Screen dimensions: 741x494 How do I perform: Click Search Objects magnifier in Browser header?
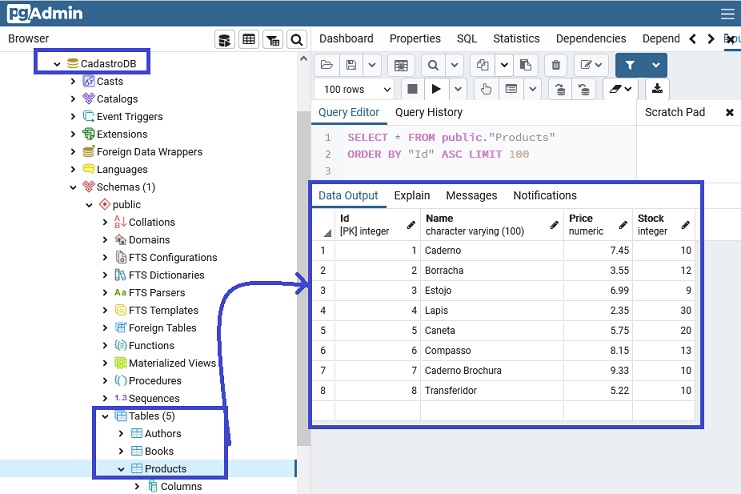click(296, 39)
